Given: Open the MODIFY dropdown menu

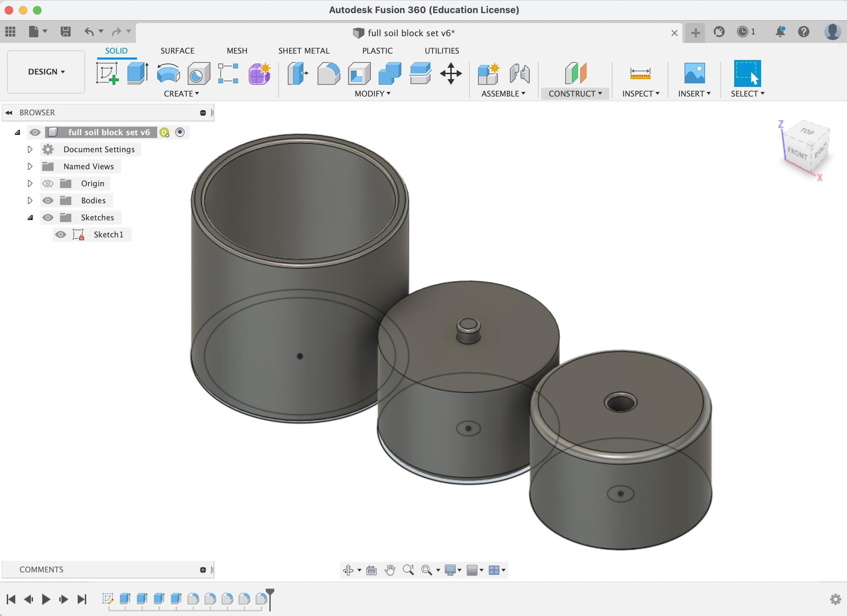Looking at the screenshot, I should (x=372, y=93).
